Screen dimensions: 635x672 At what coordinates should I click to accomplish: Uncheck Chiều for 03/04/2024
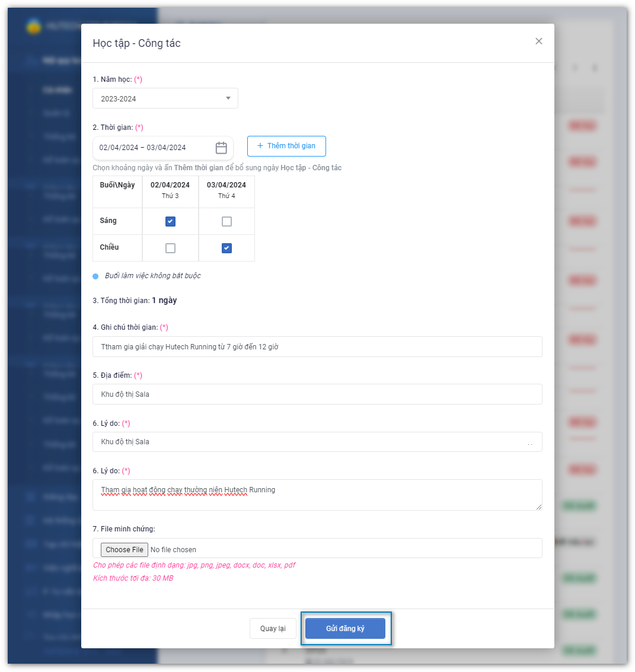pyautogui.click(x=226, y=248)
